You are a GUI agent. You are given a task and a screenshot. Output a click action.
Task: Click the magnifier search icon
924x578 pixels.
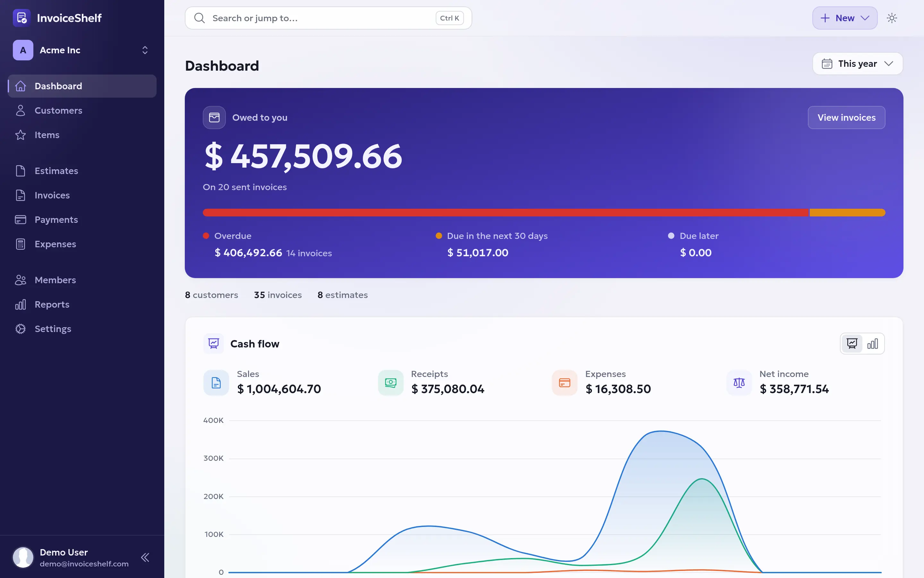point(199,18)
